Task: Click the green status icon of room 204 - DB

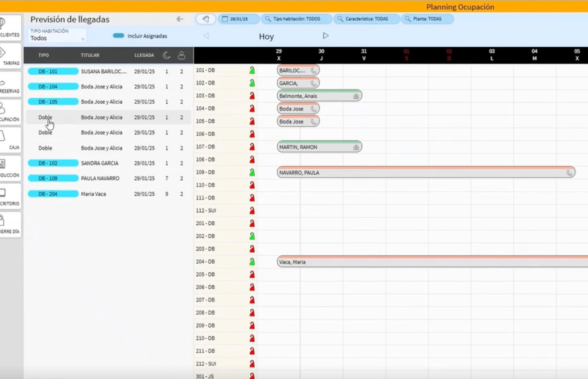Action: (x=252, y=261)
